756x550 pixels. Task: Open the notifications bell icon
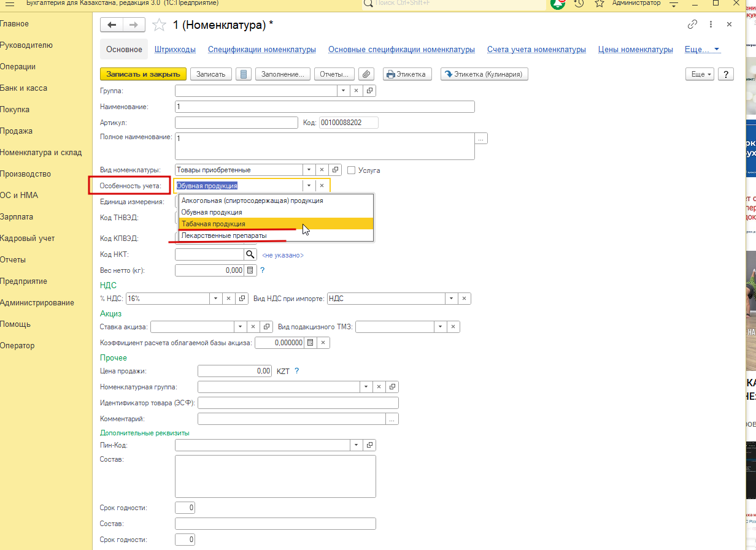click(558, 4)
